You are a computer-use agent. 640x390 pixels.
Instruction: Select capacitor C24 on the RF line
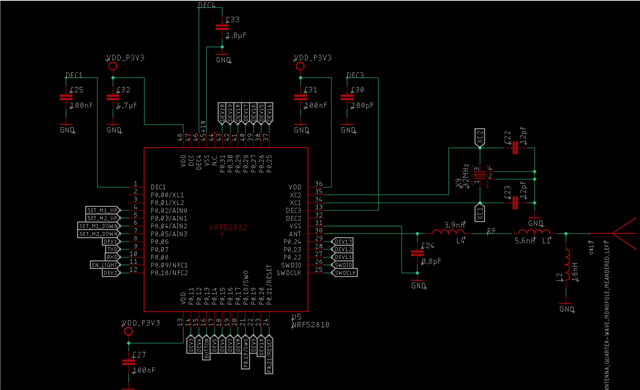[x=417, y=253]
